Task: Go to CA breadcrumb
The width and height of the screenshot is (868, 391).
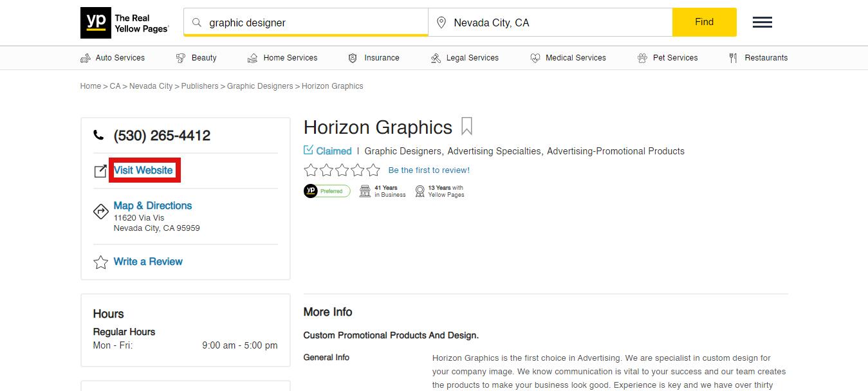Action: tap(115, 86)
